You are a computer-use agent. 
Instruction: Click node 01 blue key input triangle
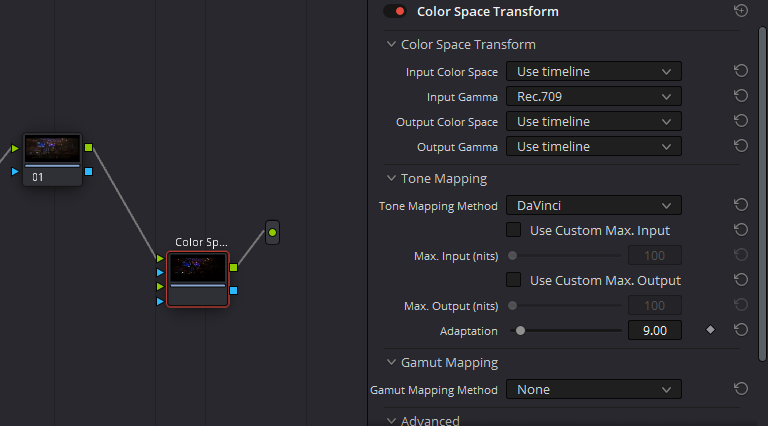tap(15, 171)
